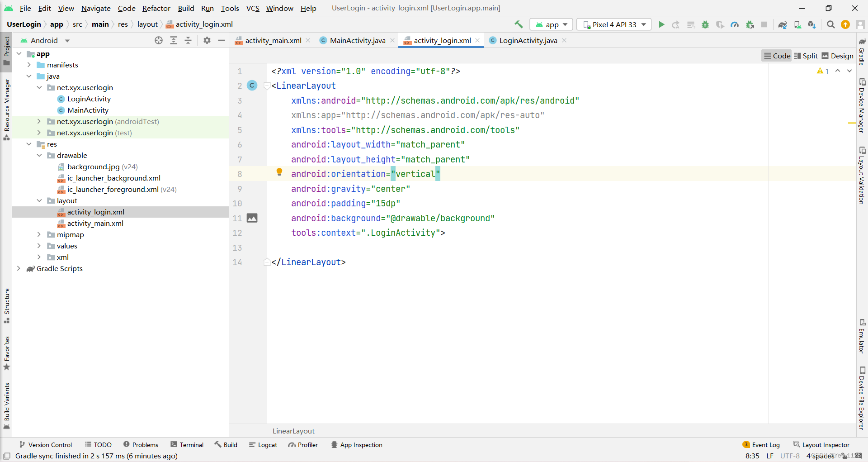The width and height of the screenshot is (868, 462).
Task: Open Device Manager from toolbar icon
Action: pyautogui.click(x=797, y=24)
